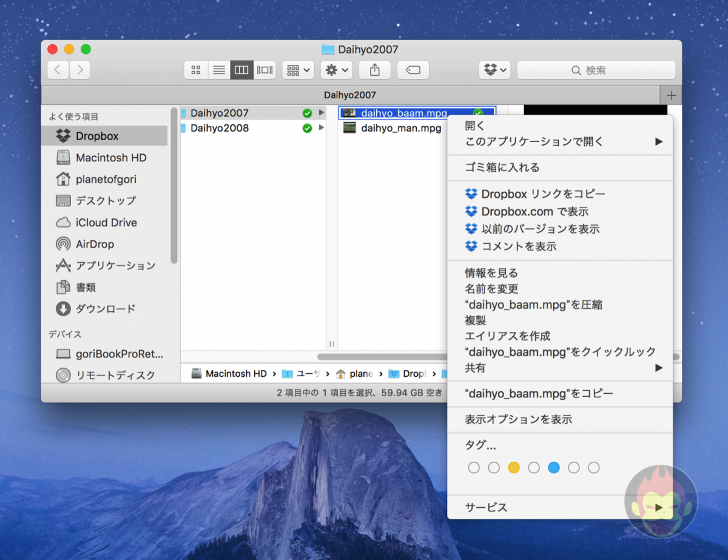Click the back navigation button
Screen dimensions: 728x560
point(58,70)
